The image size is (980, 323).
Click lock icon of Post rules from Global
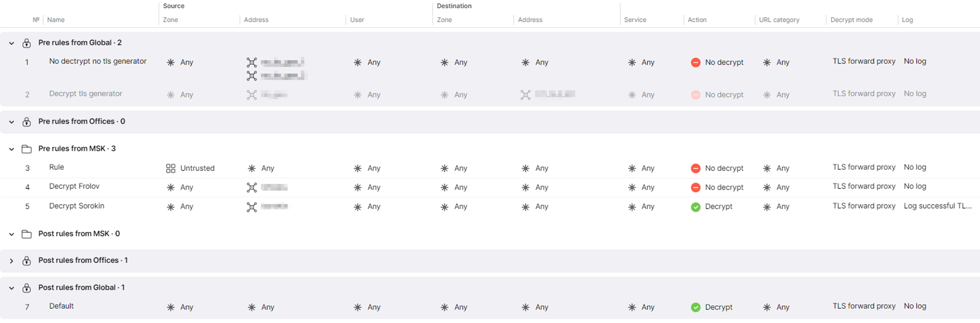coord(26,288)
